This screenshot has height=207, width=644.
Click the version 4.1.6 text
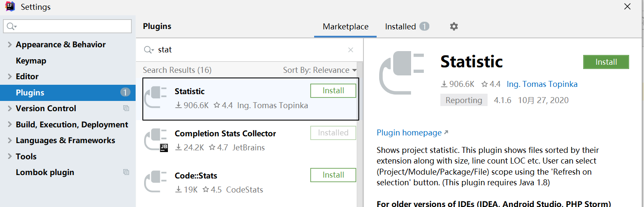[x=502, y=101]
